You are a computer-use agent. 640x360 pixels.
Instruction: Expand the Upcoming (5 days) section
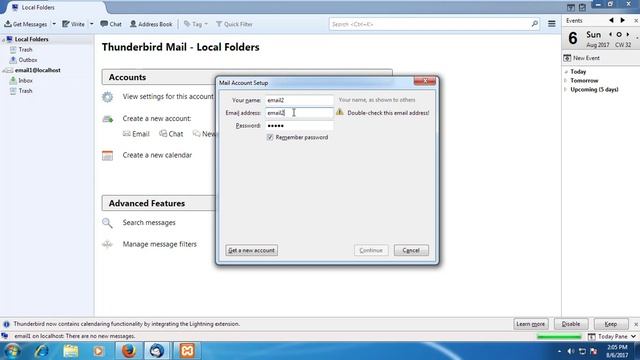tap(566, 90)
